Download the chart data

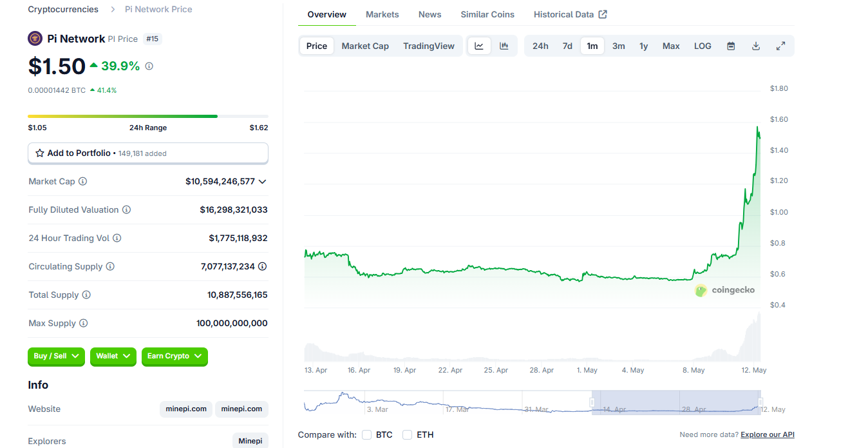click(756, 46)
